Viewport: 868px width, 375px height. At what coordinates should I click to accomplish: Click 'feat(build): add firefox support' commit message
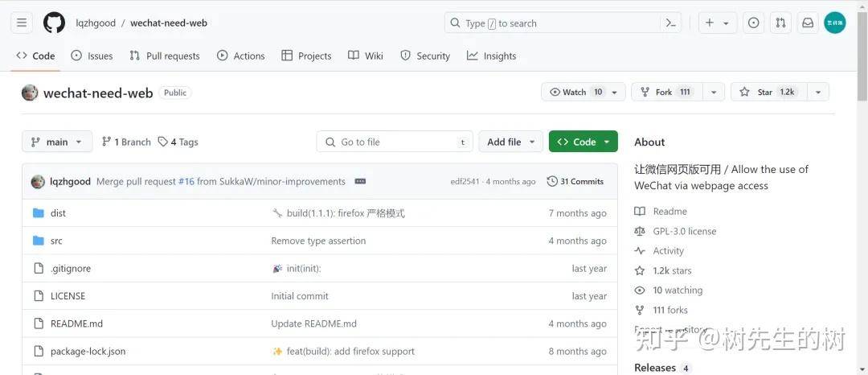click(x=350, y=351)
